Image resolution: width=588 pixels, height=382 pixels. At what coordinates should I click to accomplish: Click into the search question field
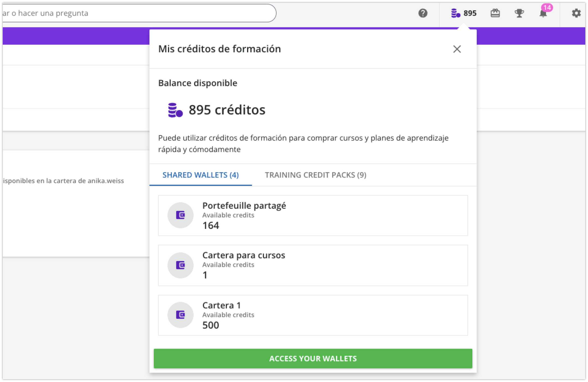(136, 13)
